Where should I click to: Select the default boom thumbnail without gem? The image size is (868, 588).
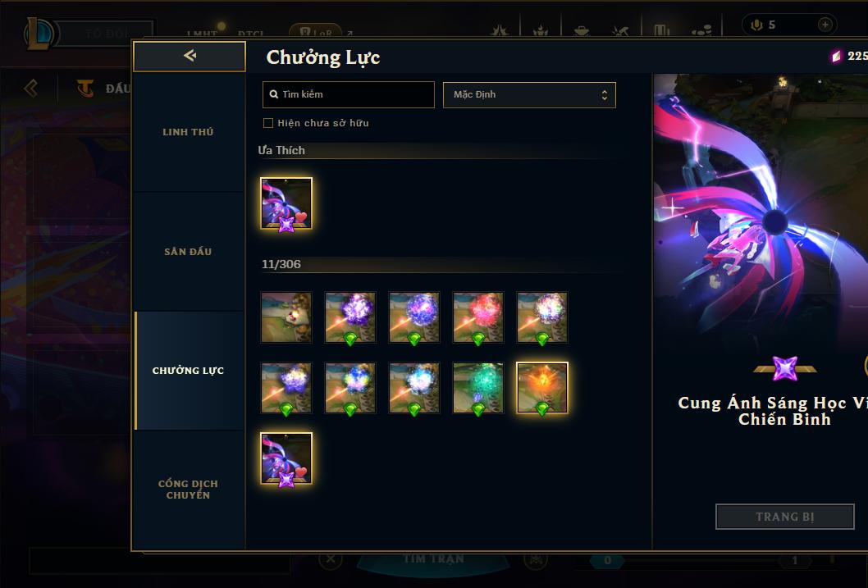click(x=286, y=317)
